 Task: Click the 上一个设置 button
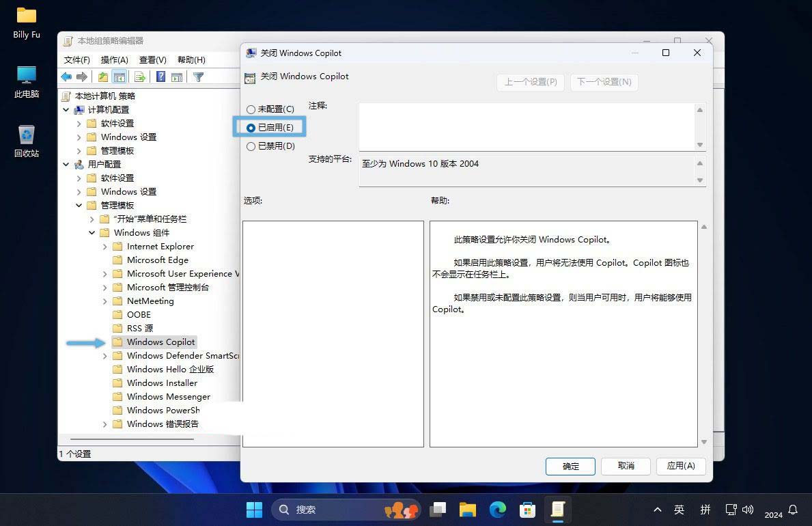click(x=530, y=81)
